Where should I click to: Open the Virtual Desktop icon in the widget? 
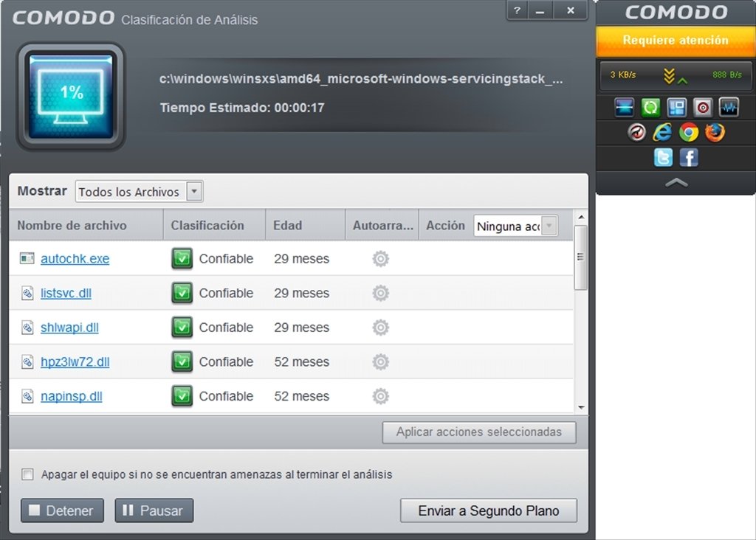pyautogui.click(x=676, y=107)
